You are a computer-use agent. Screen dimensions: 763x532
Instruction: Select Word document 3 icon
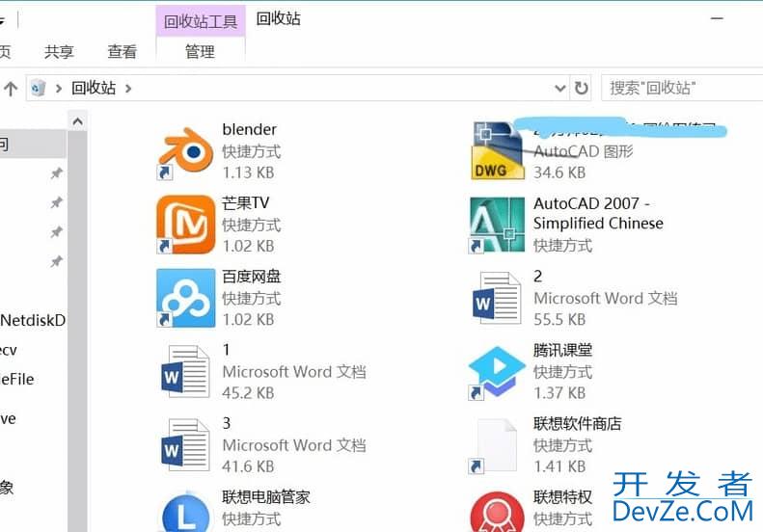[185, 445]
